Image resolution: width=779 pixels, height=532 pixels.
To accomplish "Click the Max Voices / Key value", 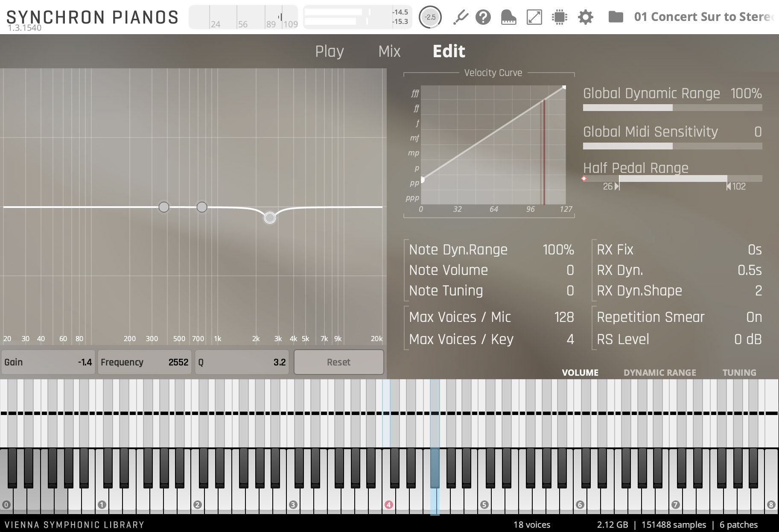I will [x=570, y=339].
